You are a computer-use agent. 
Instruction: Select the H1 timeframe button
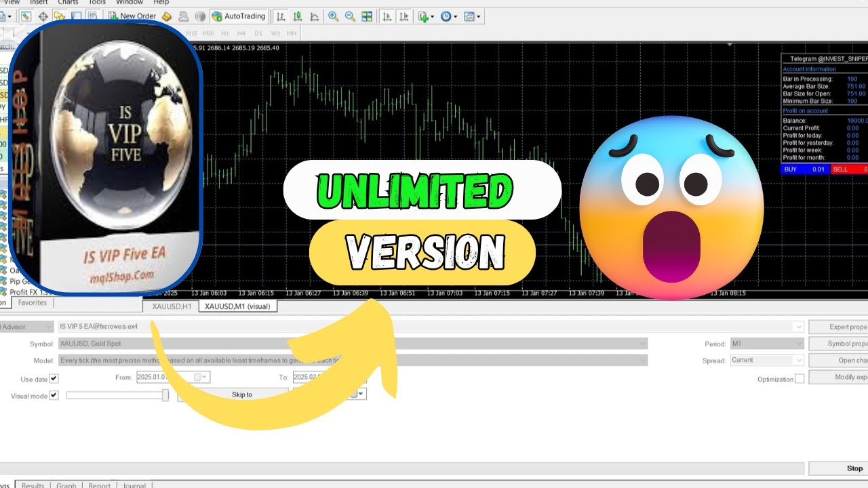224,33
